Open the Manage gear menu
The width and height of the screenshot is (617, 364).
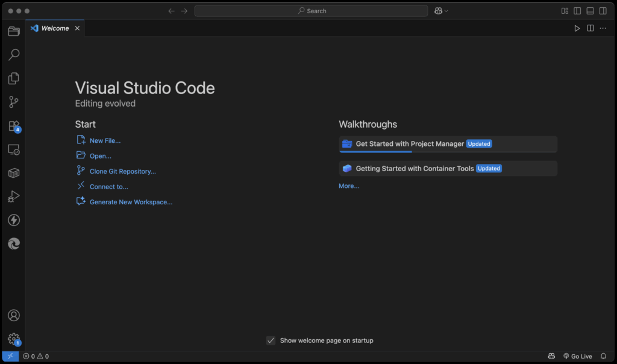[14, 339]
